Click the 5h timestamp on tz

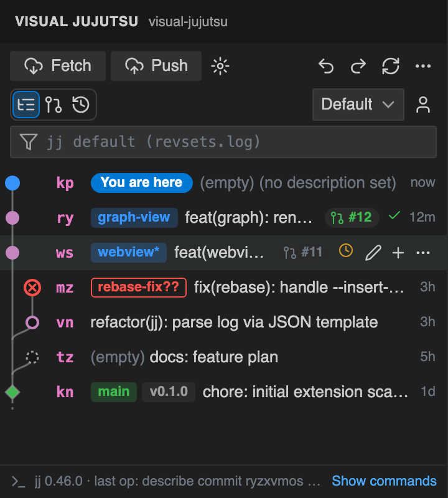tap(427, 357)
